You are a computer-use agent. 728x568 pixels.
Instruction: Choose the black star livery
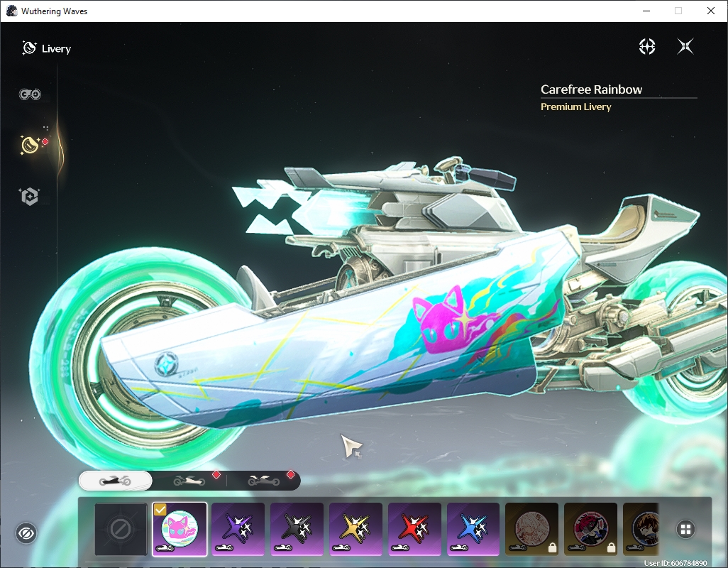click(297, 529)
